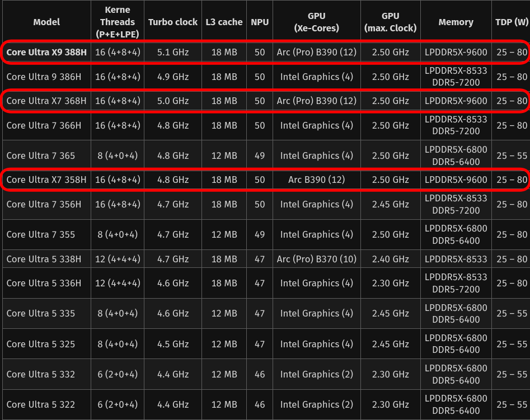530x420 pixels.
Task: Select the GPU (Xe-Cores) header
Action: [x=316, y=22]
